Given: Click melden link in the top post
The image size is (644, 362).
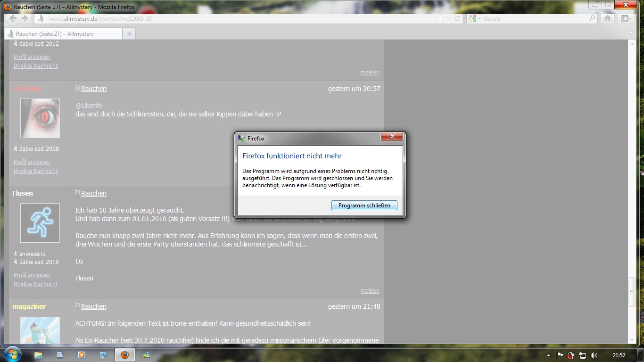Looking at the screenshot, I should 370,73.
